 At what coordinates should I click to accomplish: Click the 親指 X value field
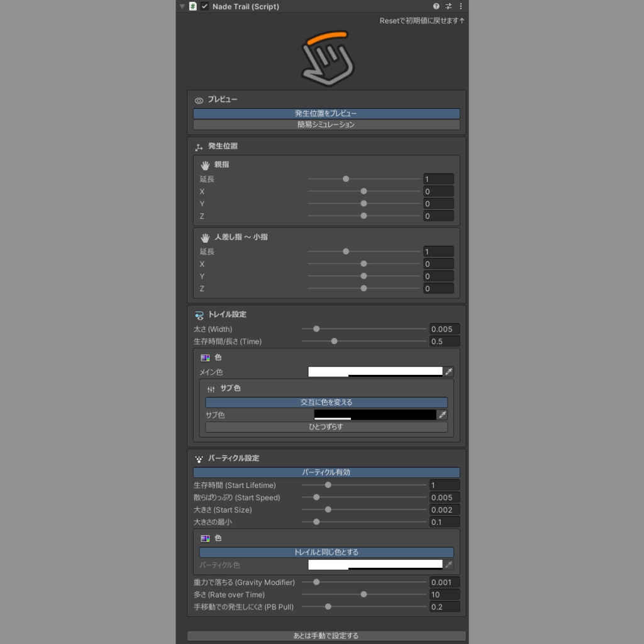tap(438, 191)
